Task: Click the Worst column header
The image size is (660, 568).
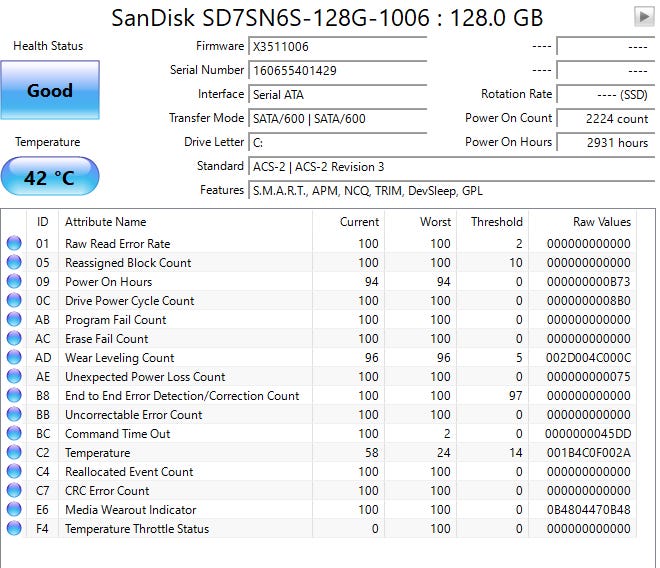Action: [420, 222]
